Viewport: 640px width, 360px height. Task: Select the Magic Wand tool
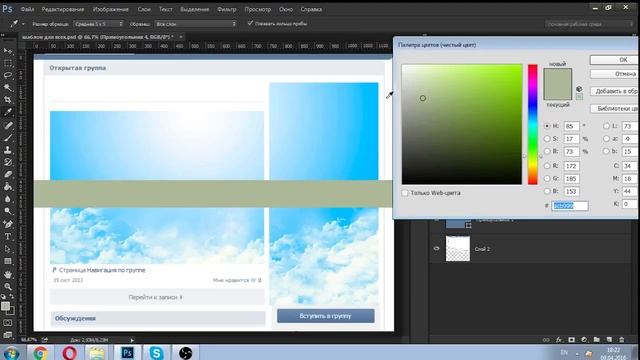8,88
